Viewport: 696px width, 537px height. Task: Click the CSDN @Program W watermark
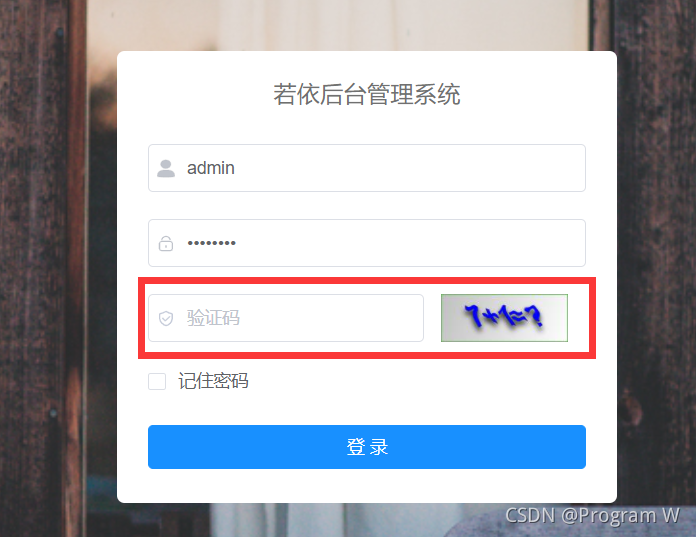pyautogui.click(x=593, y=516)
